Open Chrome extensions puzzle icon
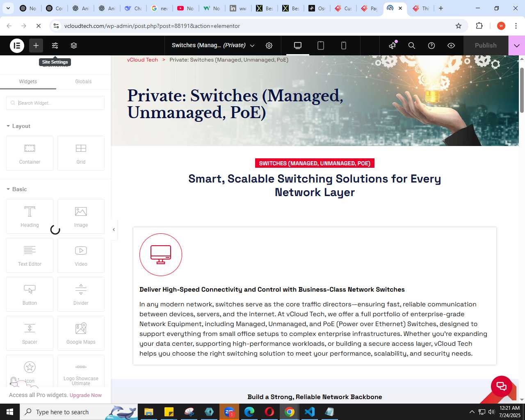The image size is (525, 420). [x=479, y=26]
